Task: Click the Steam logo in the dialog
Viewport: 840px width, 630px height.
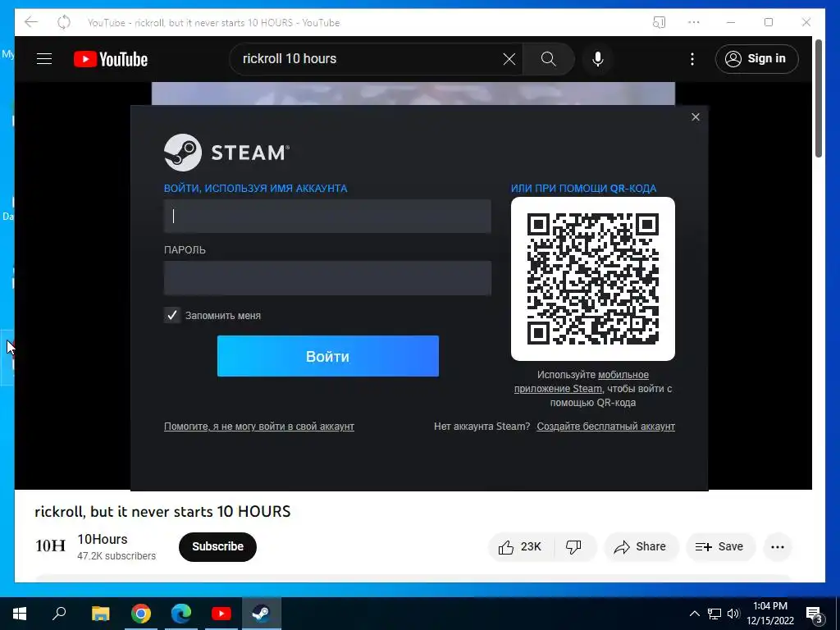Action: pos(226,153)
